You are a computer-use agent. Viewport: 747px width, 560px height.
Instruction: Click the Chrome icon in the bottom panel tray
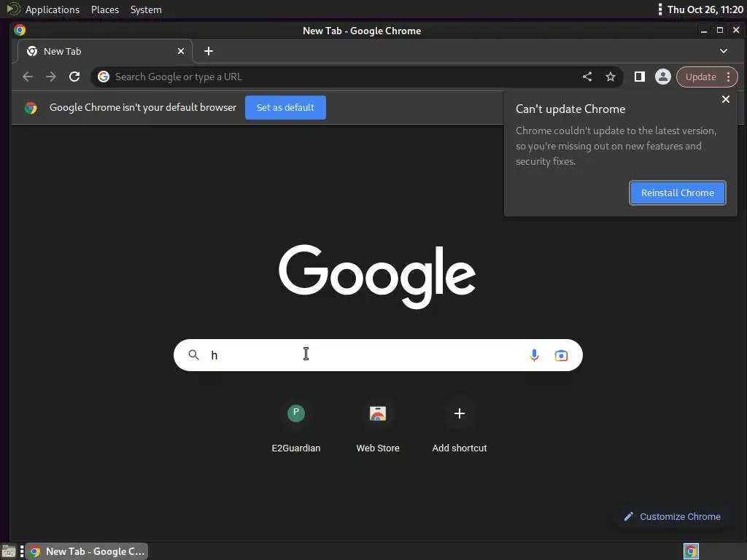pos(691,551)
